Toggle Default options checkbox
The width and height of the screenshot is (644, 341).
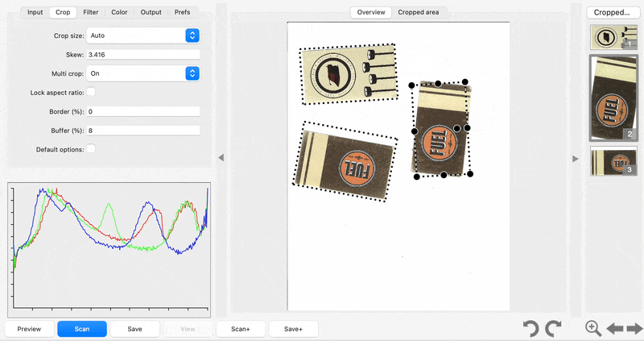click(91, 149)
